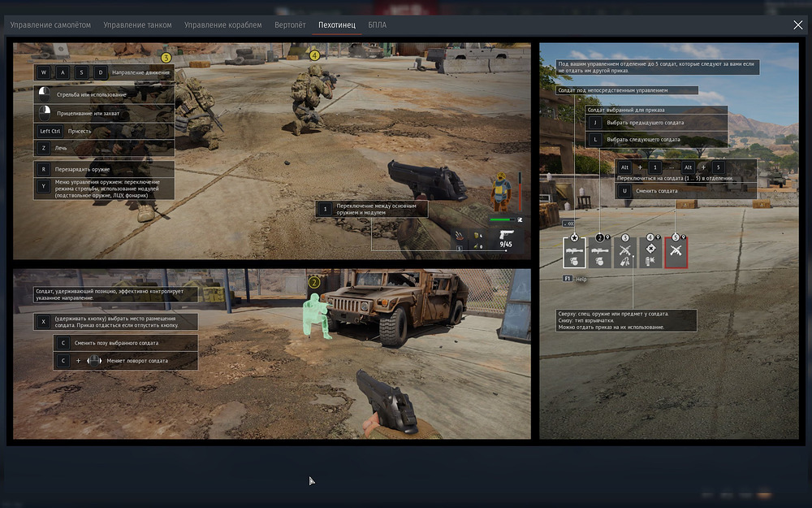Click the Left Ctrl key for Присесть

click(x=50, y=131)
